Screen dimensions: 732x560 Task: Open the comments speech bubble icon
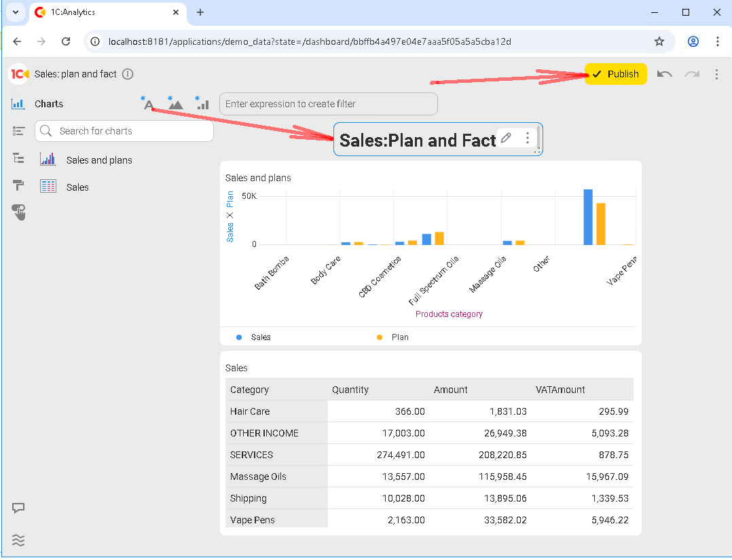[x=18, y=508]
